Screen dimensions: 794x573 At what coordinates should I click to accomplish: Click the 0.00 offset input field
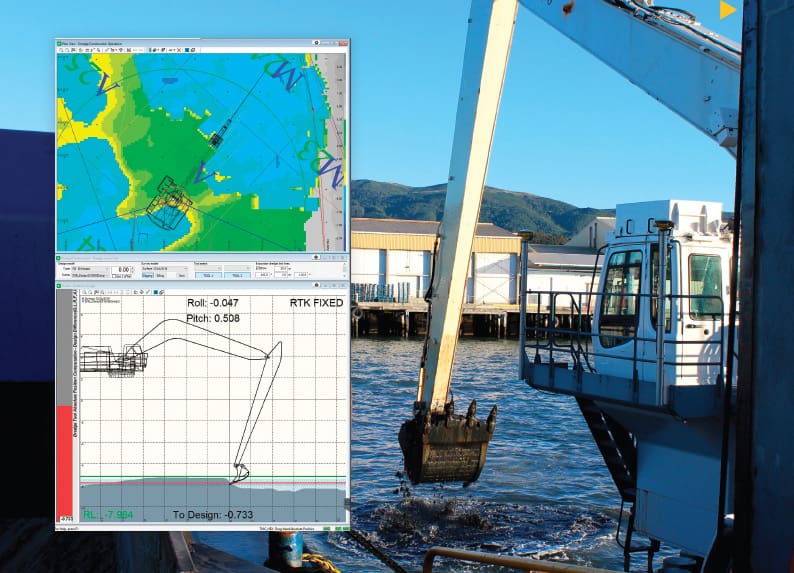coord(120,269)
